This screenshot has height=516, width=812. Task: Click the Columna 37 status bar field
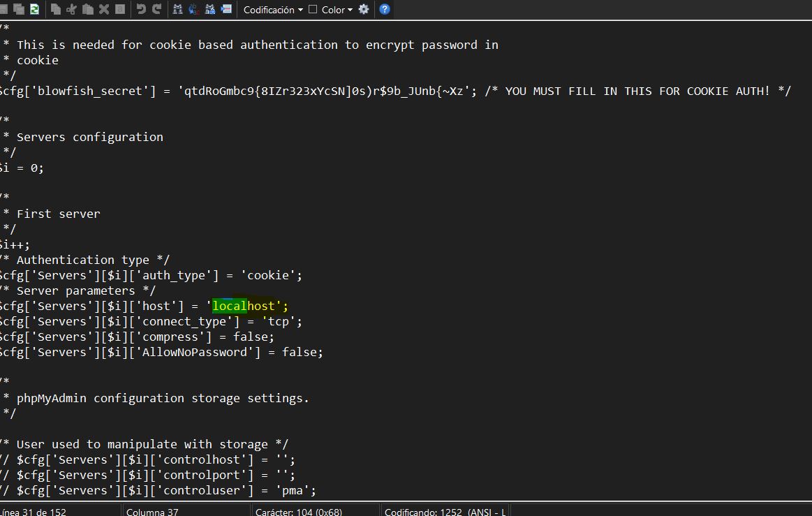(152, 511)
